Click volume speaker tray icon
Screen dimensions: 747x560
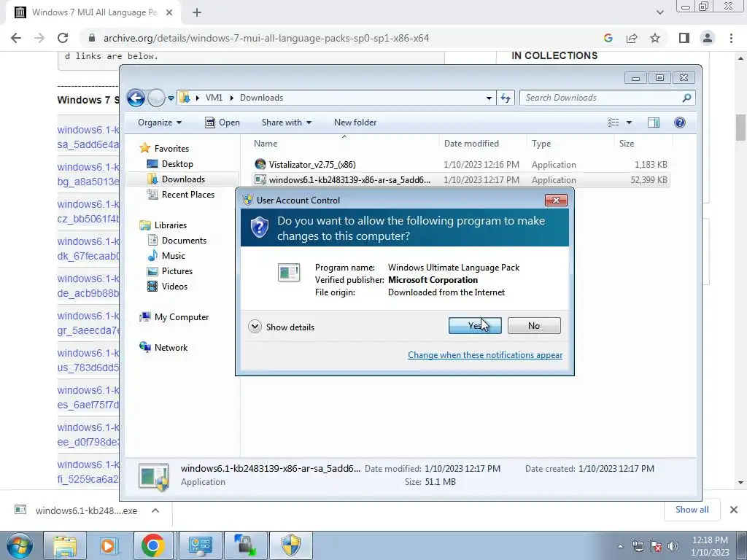click(673, 545)
